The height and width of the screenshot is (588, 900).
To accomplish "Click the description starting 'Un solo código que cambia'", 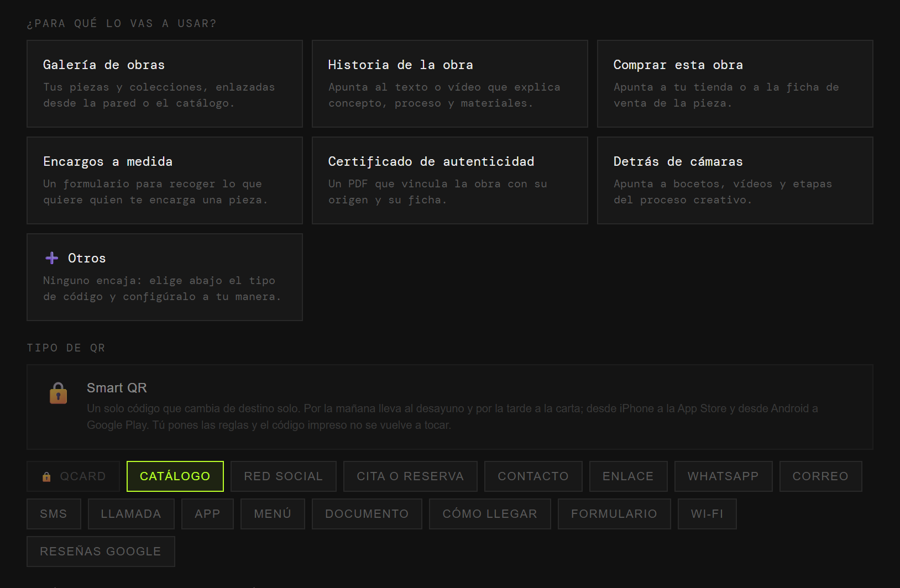I will point(452,417).
